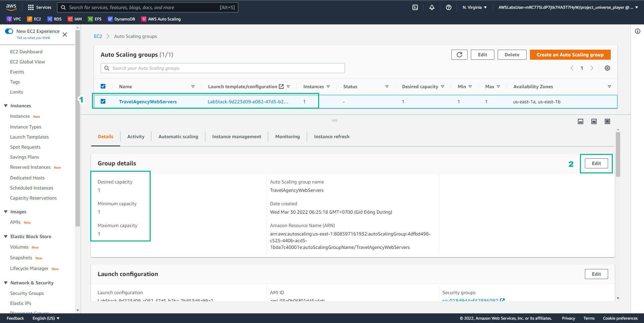The width and height of the screenshot is (644, 323).
Task: Click Edit next to the Delete button
Action: click(482, 55)
